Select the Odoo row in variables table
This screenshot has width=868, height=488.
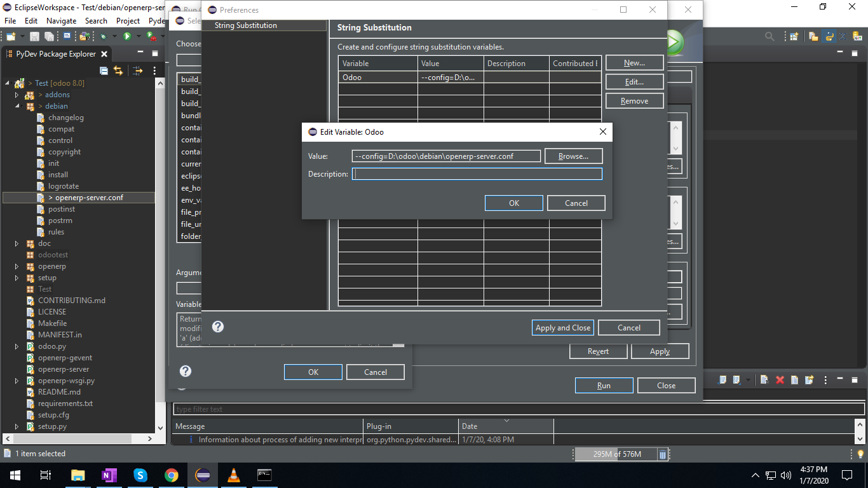[470, 78]
